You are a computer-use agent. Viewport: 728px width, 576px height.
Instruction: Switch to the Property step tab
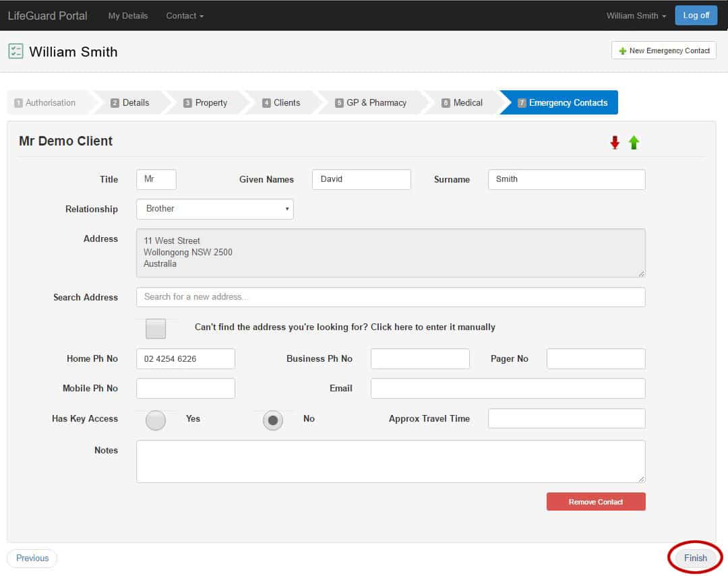206,102
